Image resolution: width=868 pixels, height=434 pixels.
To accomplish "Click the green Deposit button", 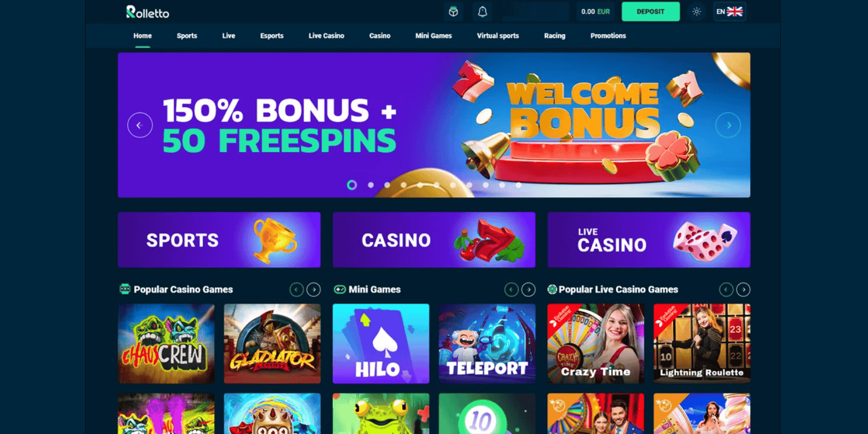I will 650,12.
